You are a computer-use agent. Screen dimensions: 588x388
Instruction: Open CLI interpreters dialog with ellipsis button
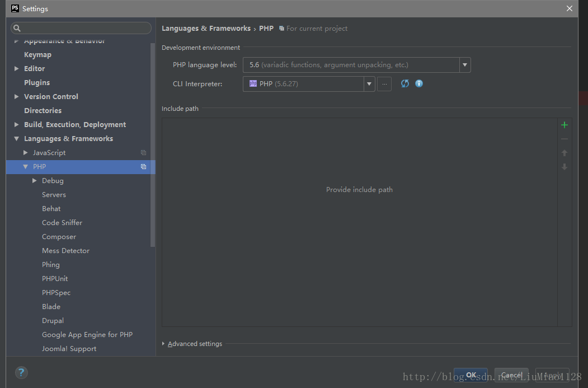coord(384,84)
